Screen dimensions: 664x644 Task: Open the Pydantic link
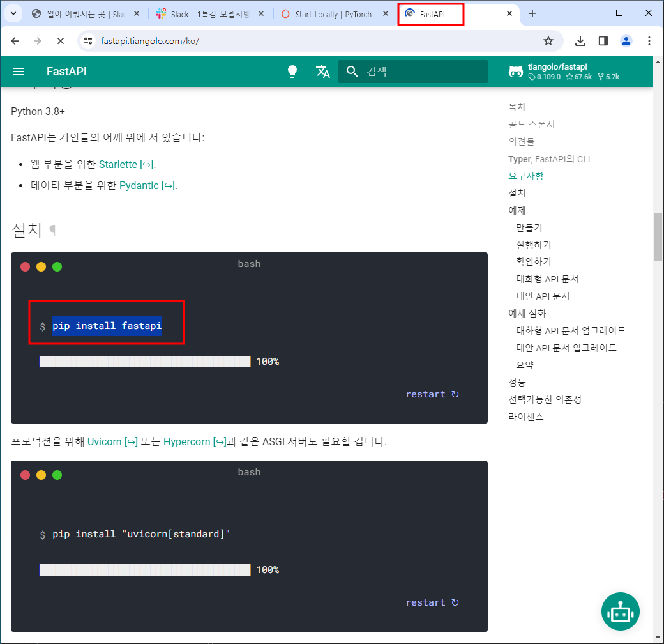click(x=147, y=185)
